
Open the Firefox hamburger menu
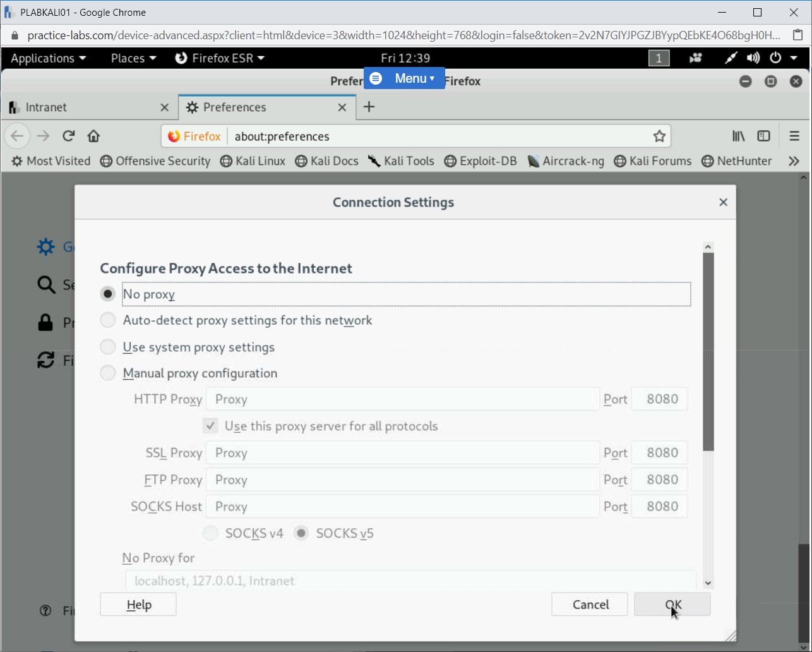[794, 136]
